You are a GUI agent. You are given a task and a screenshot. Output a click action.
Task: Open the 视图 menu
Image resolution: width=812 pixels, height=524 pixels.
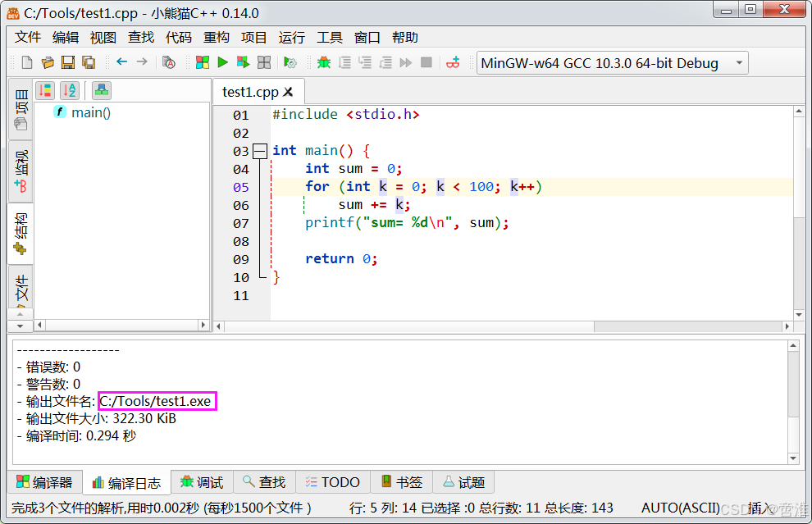[103, 37]
